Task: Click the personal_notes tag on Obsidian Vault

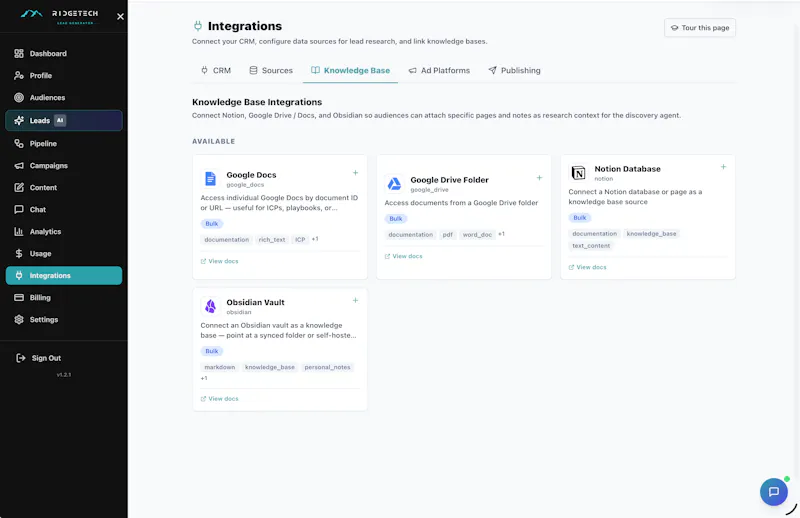Action: pyautogui.click(x=327, y=367)
